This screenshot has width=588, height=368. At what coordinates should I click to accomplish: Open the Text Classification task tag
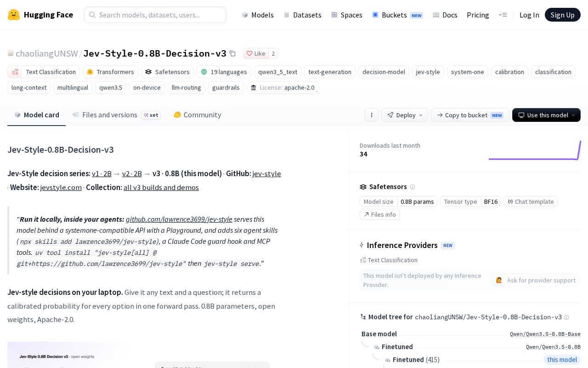44,72
